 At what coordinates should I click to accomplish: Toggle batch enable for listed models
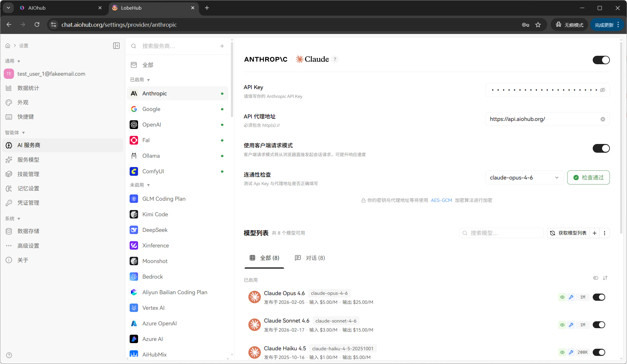596,278
